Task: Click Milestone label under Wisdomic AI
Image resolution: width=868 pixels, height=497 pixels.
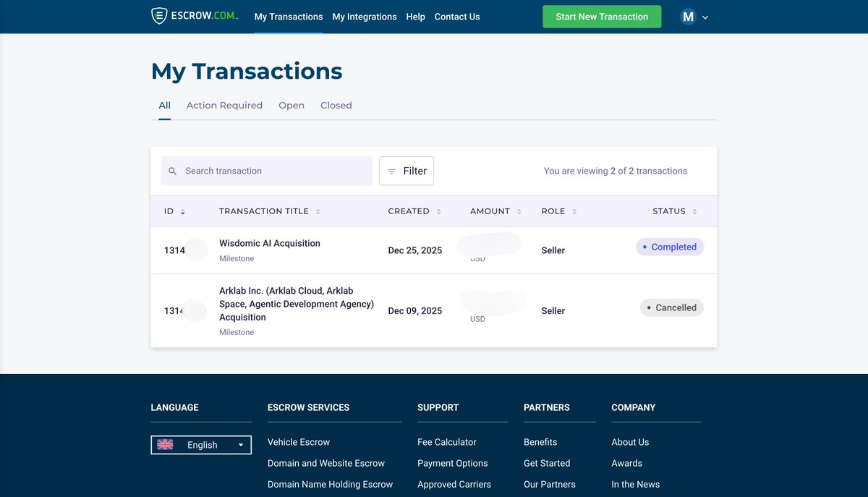Action: pyautogui.click(x=237, y=259)
